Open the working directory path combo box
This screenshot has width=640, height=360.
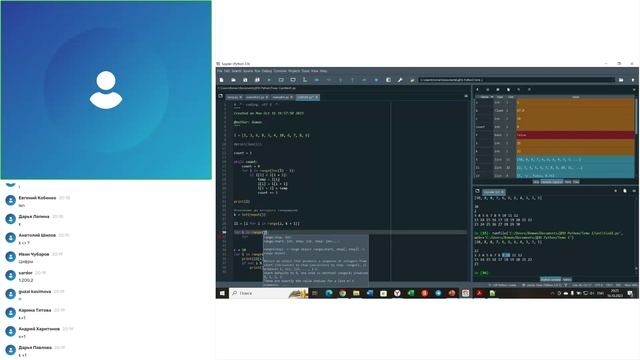point(516,80)
